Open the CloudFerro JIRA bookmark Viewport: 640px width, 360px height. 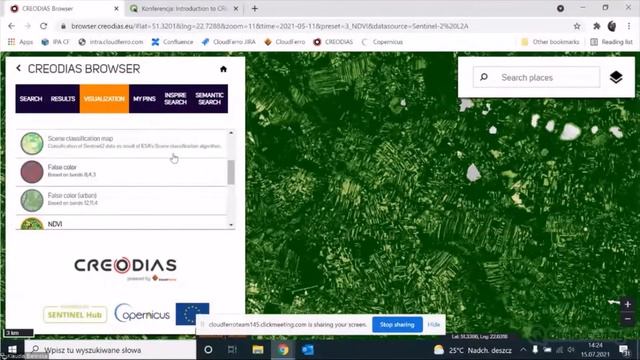click(x=229, y=42)
